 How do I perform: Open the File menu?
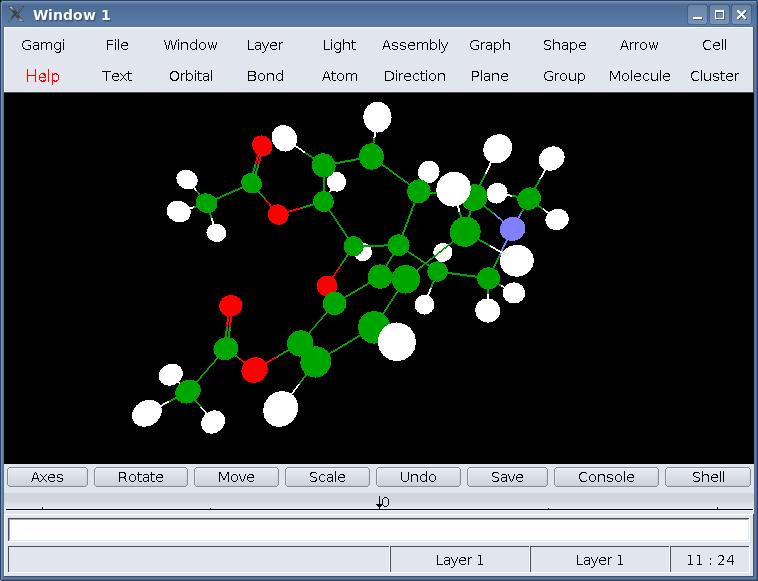coord(117,45)
